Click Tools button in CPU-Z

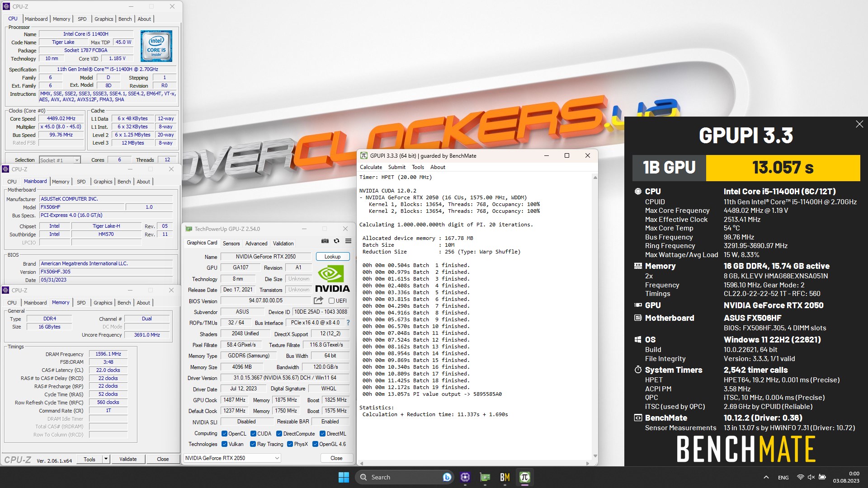click(x=90, y=459)
